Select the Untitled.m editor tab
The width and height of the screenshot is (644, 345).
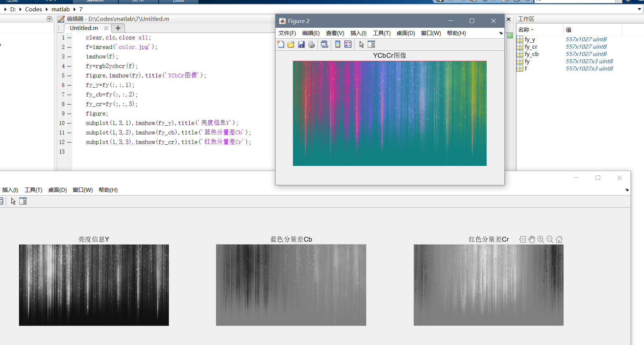pyautogui.click(x=83, y=28)
